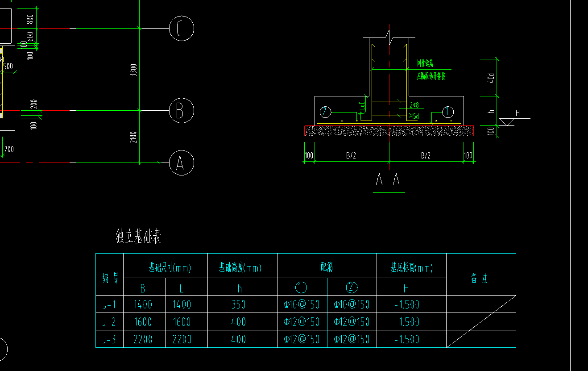Select rebar callout ① in section
Viewport: 588px width, 371px height.
point(448,112)
